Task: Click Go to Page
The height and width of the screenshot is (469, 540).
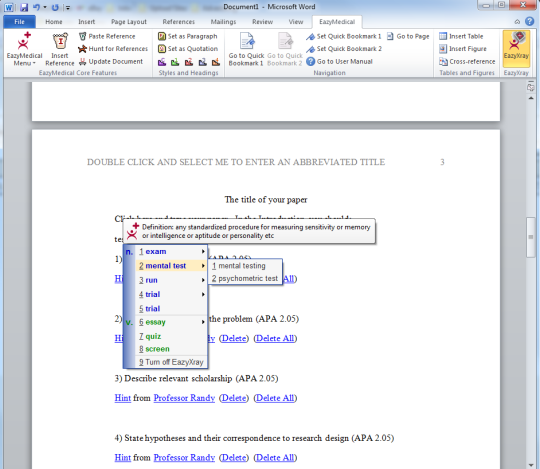Action: click(x=408, y=36)
